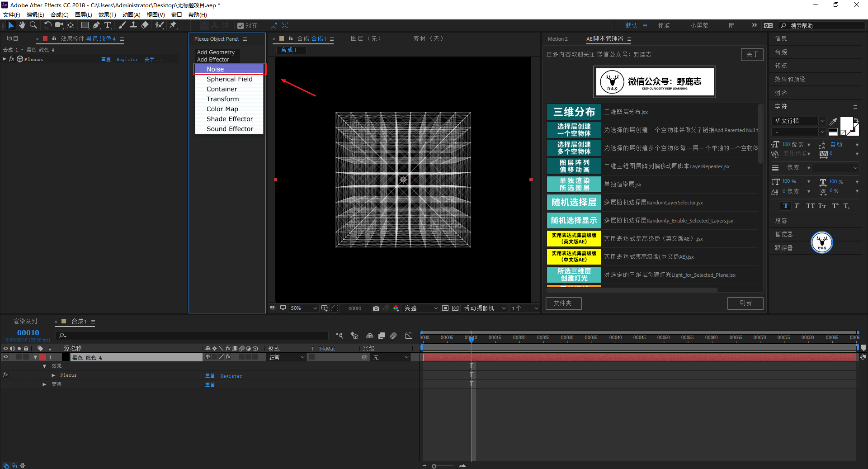Click the red label color of layer 1
Viewport: 868px width, 469px height.
42,357
